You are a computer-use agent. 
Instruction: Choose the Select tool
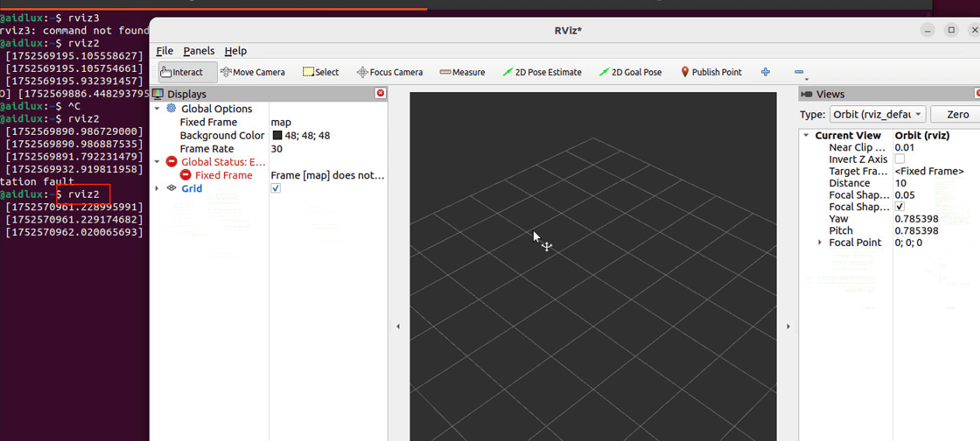pyautogui.click(x=321, y=72)
